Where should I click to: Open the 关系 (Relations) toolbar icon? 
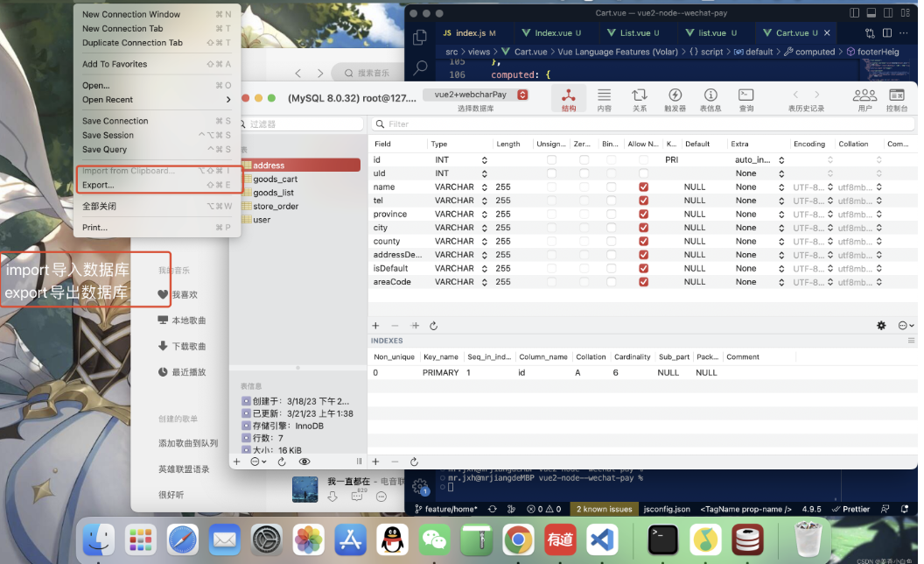coord(639,98)
